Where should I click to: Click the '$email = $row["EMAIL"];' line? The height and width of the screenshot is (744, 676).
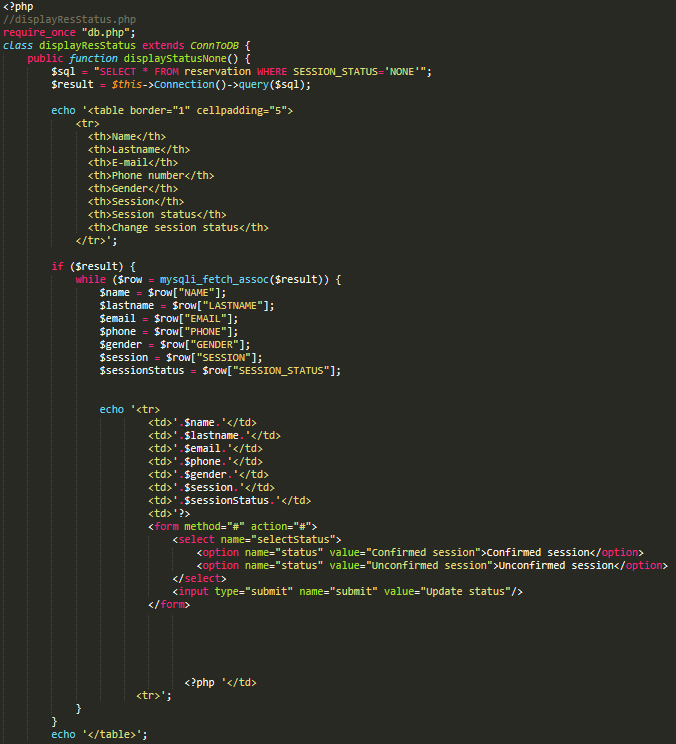[169, 319]
